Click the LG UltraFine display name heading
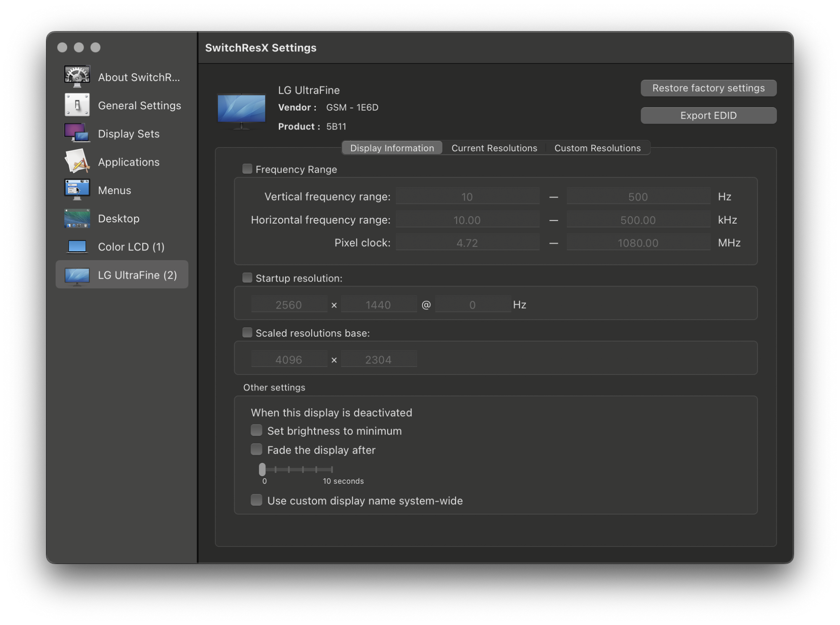The image size is (840, 625). coord(309,90)
